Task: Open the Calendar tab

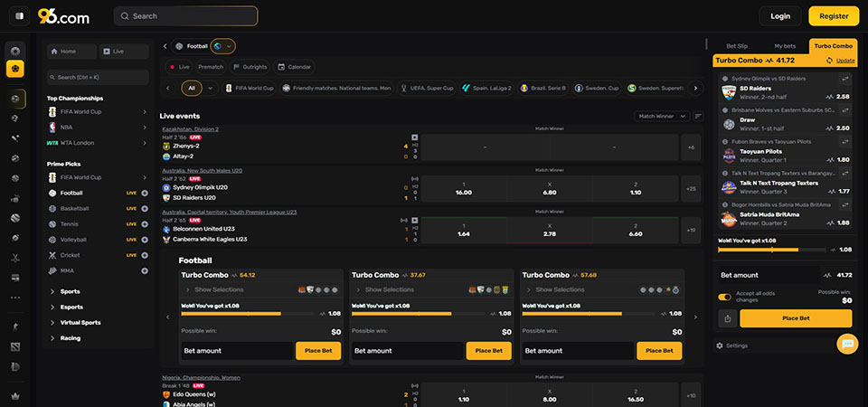Action: 294,67
